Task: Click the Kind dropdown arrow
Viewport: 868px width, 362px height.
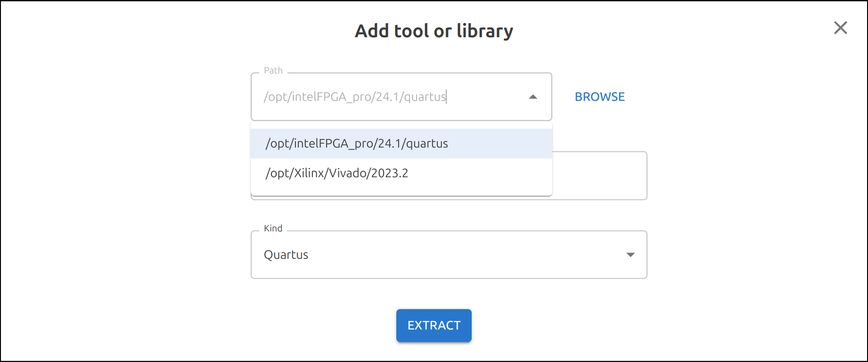Action: click(x=630, y=255)
